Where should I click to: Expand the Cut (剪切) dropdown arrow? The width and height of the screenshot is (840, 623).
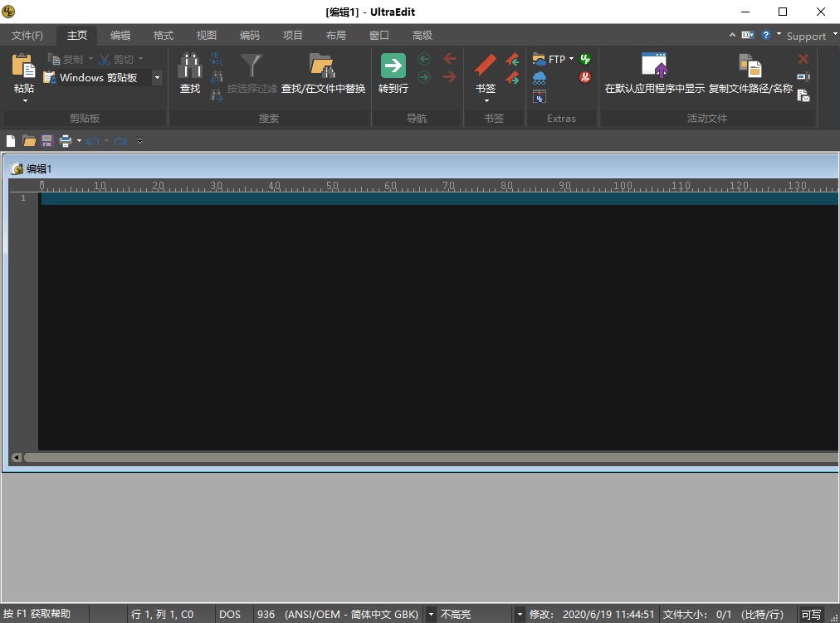tap(141, 59)
